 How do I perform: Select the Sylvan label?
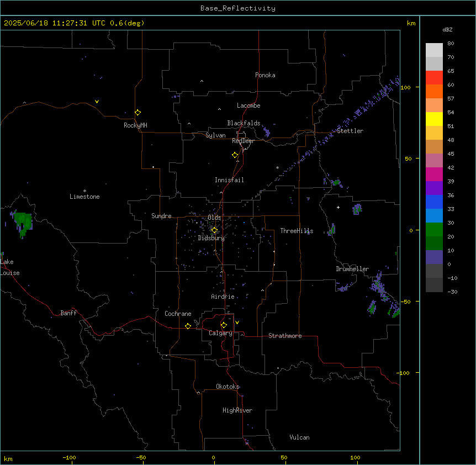[215, 135]
